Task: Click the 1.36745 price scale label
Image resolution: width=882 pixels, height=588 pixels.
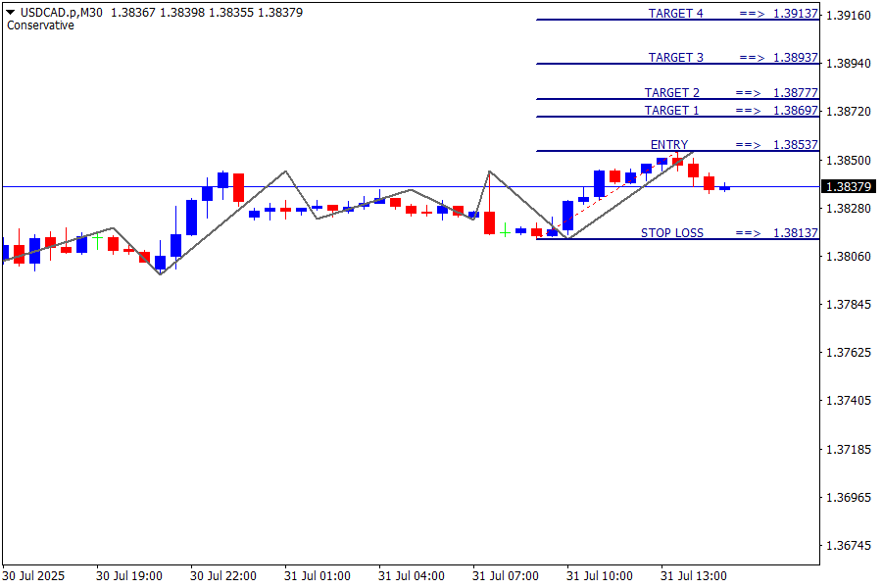Action: [x=849, y=546]
